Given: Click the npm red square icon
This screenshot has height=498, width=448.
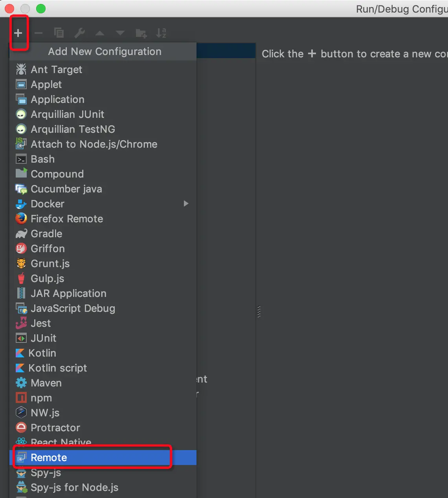Looking at the screenshot, I should coord(21,398).
